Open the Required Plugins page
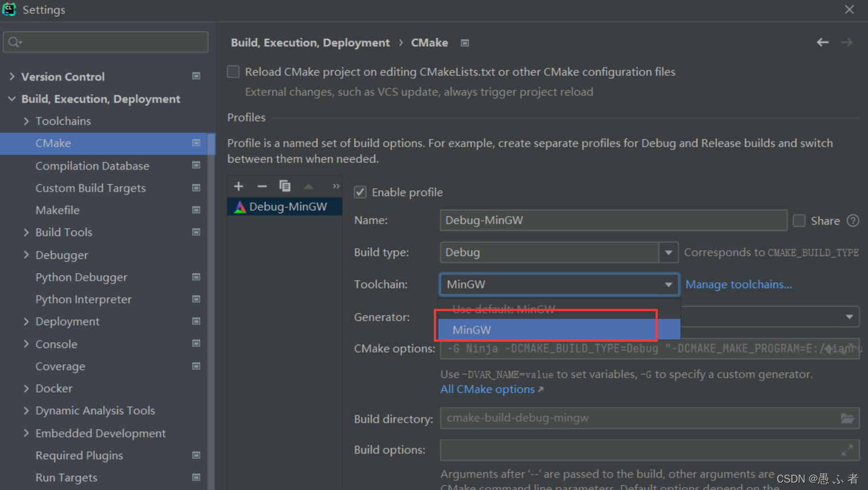The width and height of the screenshot is (868, 490). (x=79, y=455)
